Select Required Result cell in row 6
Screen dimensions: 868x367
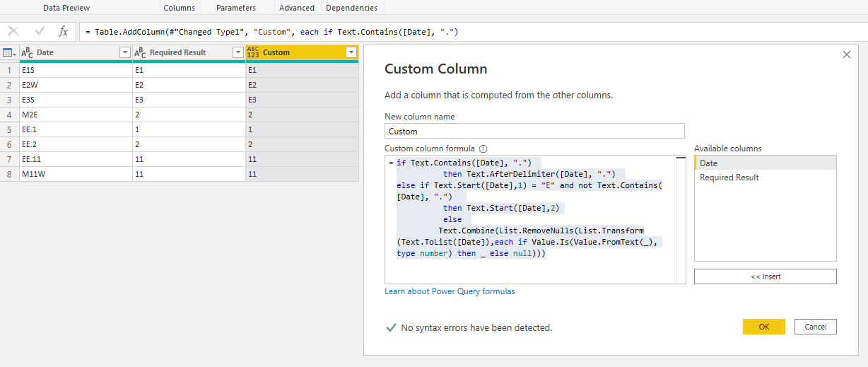[x=189, y=144]
